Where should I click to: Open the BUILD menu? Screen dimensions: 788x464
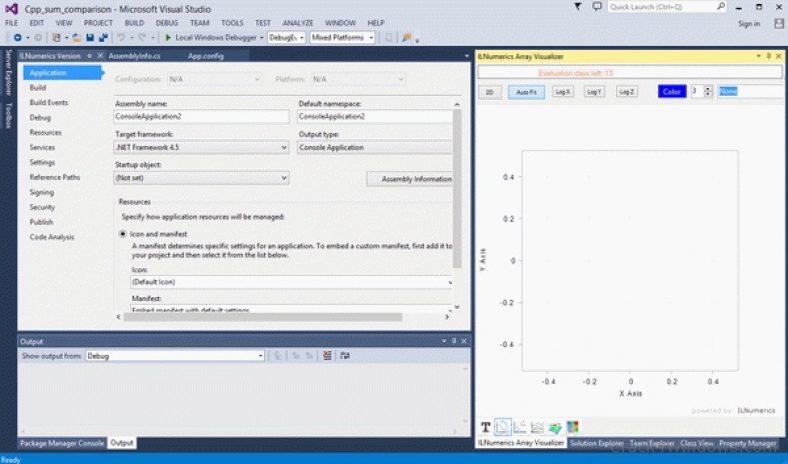tap(134, 23)
